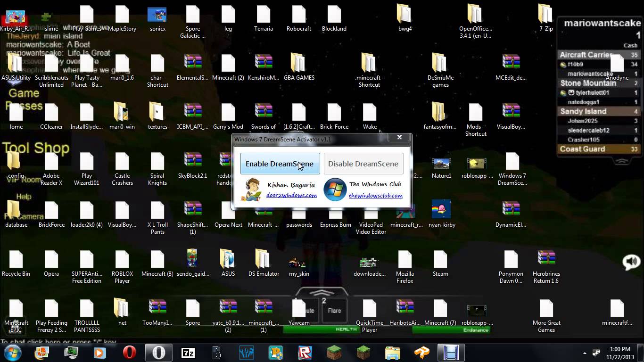Select the KenshiroM... archive icon
Image resolution: width=644 pixels, height=362 pixels.
click(264, 67)
